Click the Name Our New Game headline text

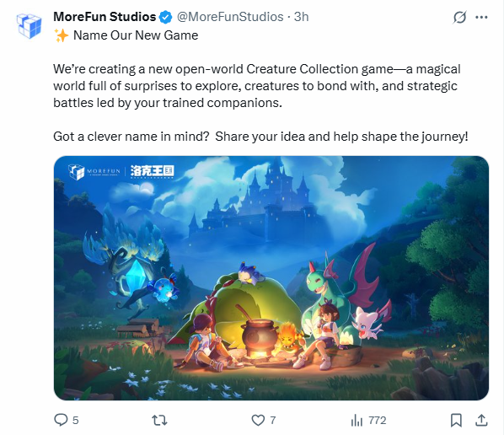[136, 35]
